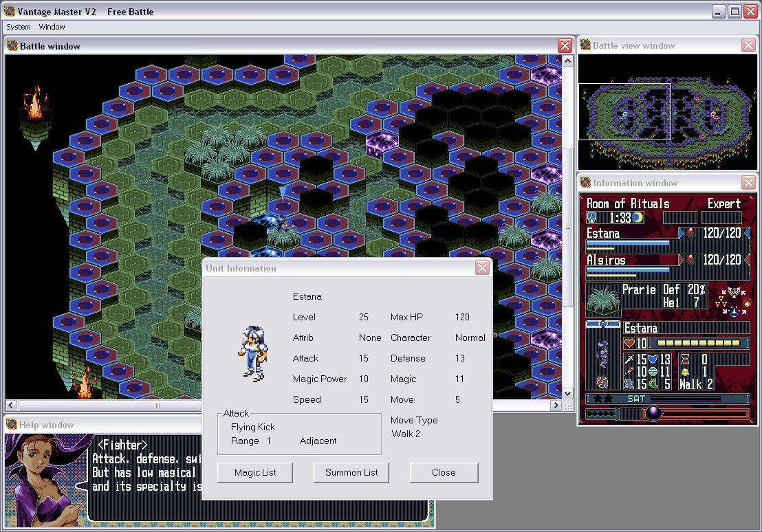Click the unit portrait in the Information window

point(603,353)
